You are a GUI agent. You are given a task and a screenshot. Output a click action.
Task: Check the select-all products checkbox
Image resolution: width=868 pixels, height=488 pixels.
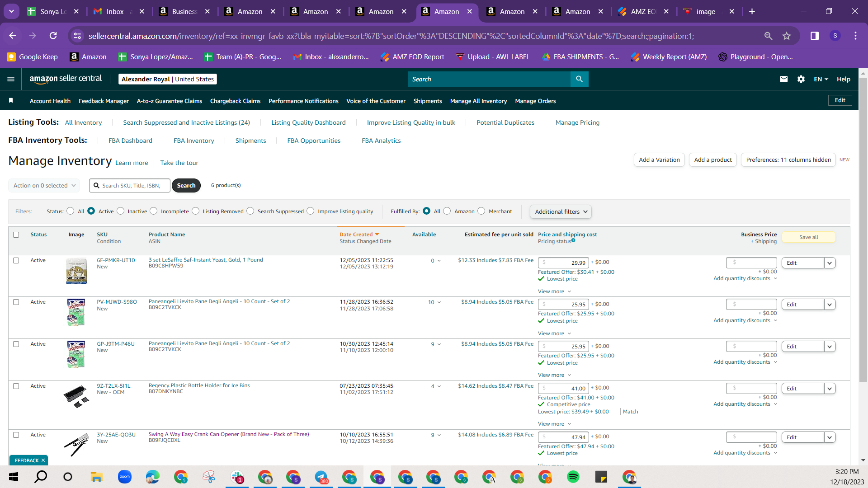16,235
